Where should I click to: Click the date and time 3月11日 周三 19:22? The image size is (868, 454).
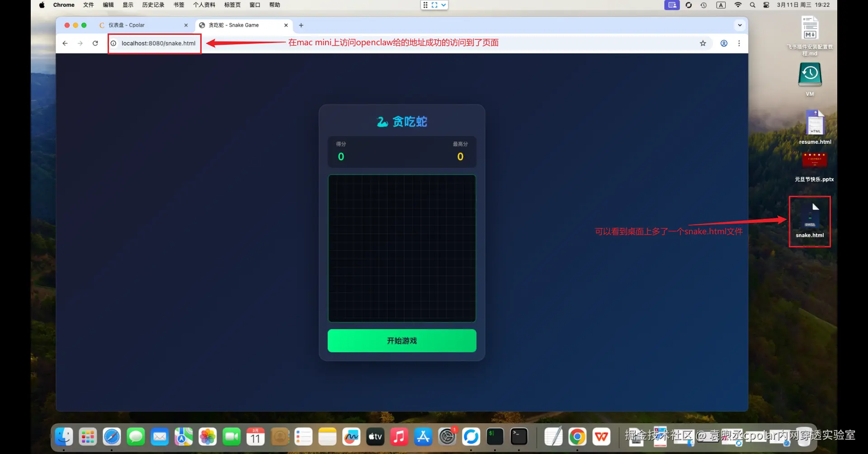coord(803,5)
